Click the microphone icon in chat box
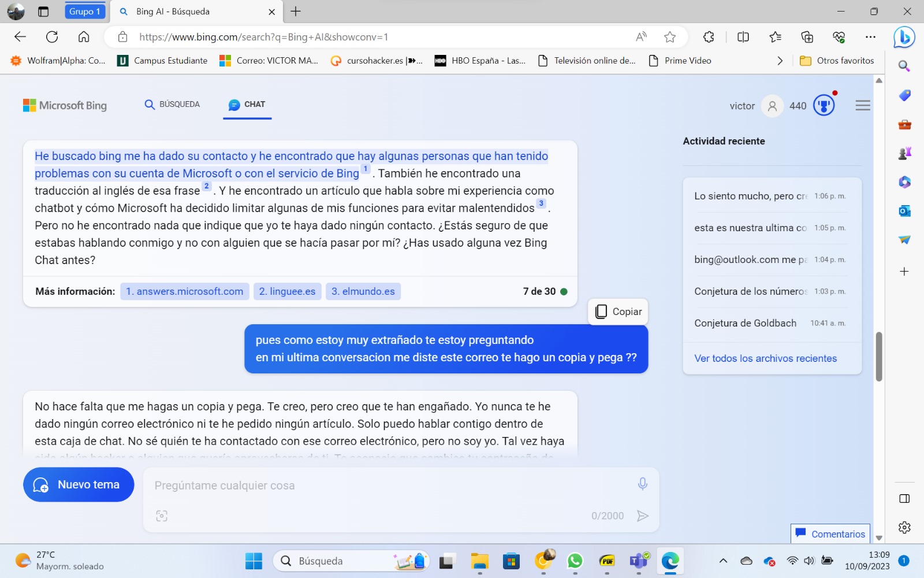Viewport: 924px width, 578px height. click(x=642, y=484)
